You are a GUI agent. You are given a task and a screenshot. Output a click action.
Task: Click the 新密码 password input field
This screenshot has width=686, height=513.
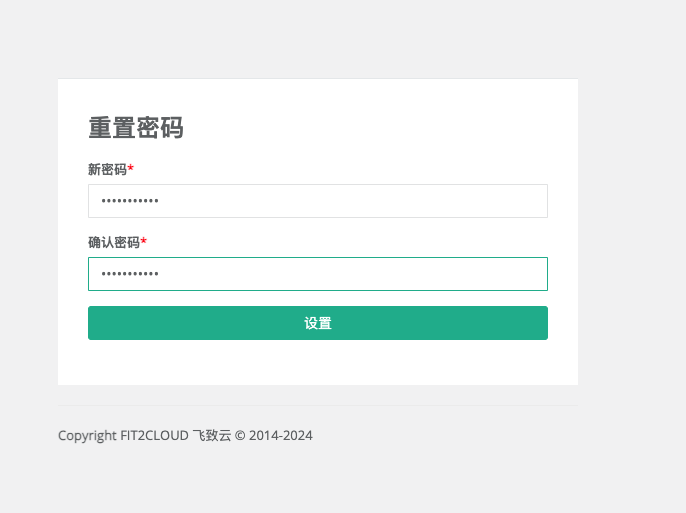click(x=317, y=201)
